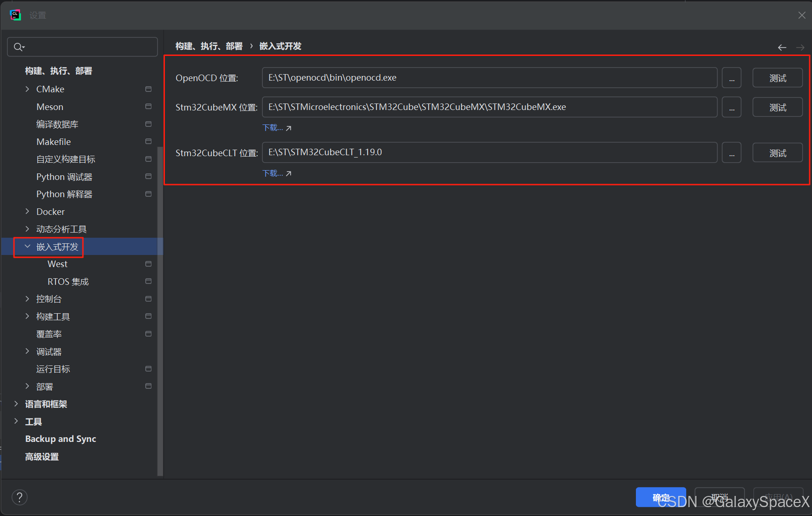Expand the 工具 section
The image size is (812, 516).
(16, 421)
